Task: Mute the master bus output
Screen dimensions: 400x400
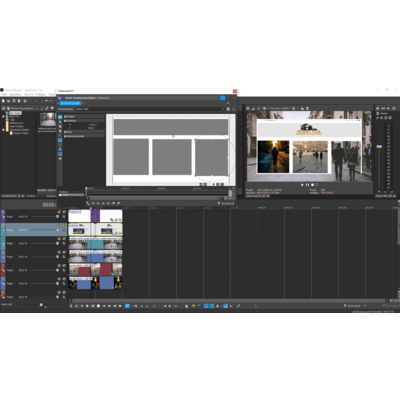Action: click(x=382, y=118)
